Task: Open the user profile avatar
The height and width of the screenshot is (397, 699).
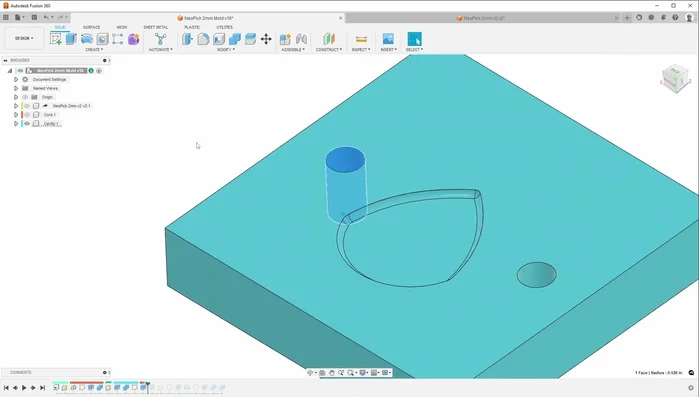Action: tap(689, 17)
